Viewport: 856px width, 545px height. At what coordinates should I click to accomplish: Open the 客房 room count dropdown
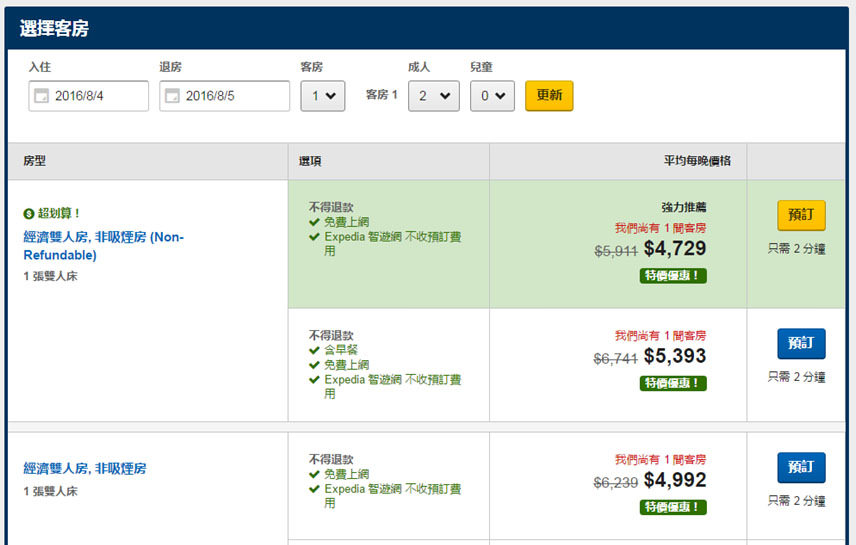coord(322,96)
